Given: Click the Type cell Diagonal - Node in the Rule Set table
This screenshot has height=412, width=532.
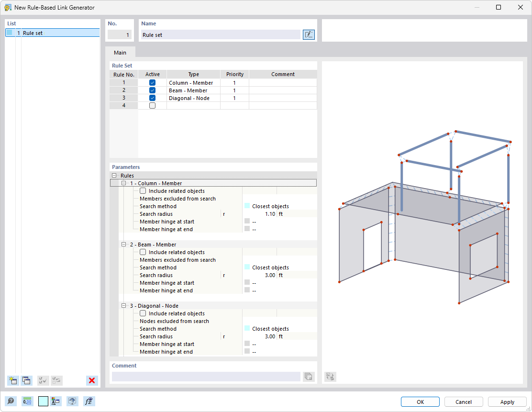Looking at the screenshot, I should coord(193,98).
